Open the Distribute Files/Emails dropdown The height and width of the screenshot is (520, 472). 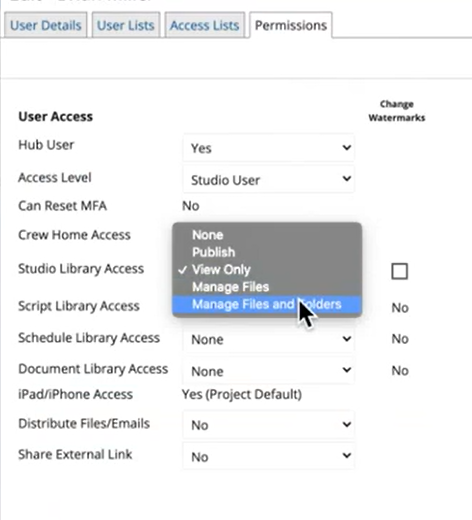click(x=268, y=425)
